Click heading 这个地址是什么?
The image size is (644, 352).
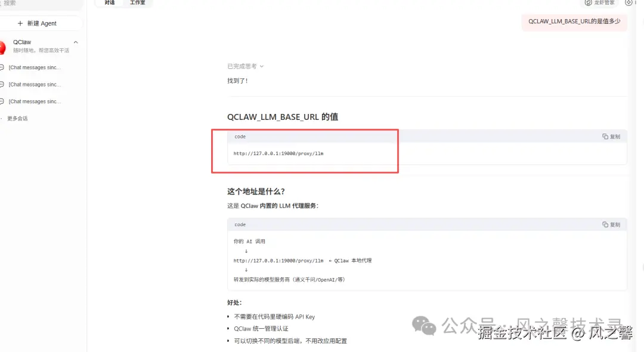(x=256, y=192)
